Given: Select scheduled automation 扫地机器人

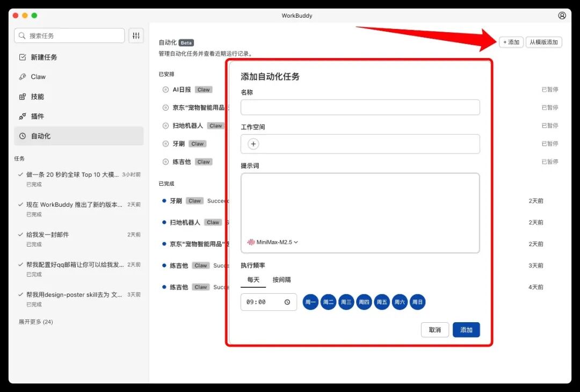Looking at the screenshot, I should click(188, 126).
